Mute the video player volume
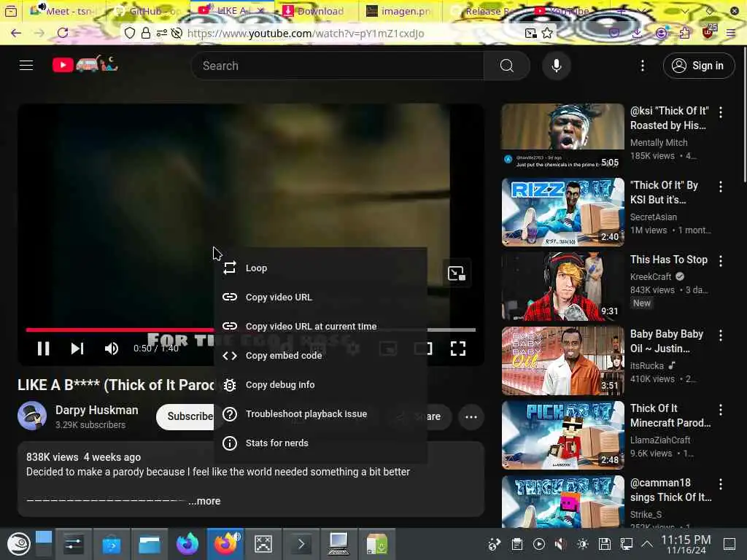Screen dimensions: 747x560 pyautogui.click(x=112, y=349)
